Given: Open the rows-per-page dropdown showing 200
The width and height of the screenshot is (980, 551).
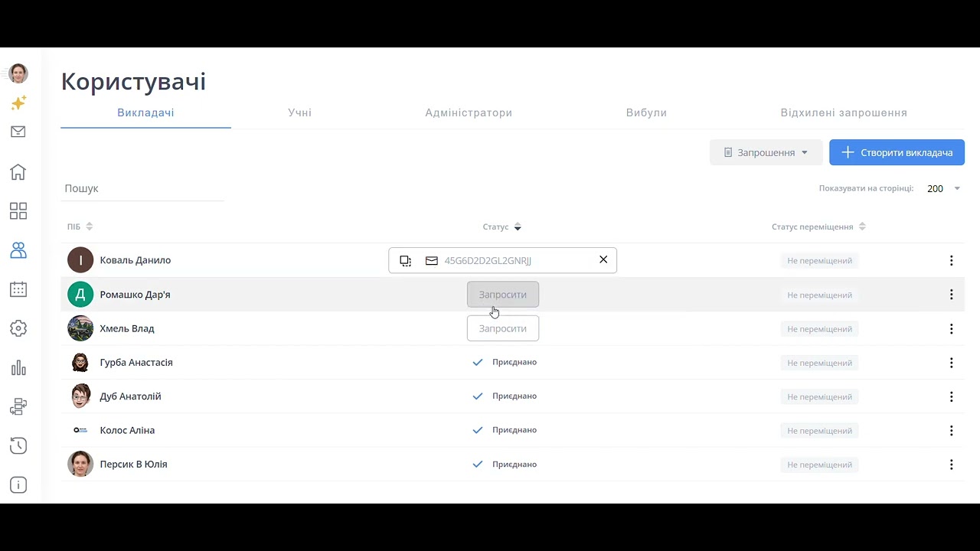Looking at the screenshot, I should coord(943,188).
